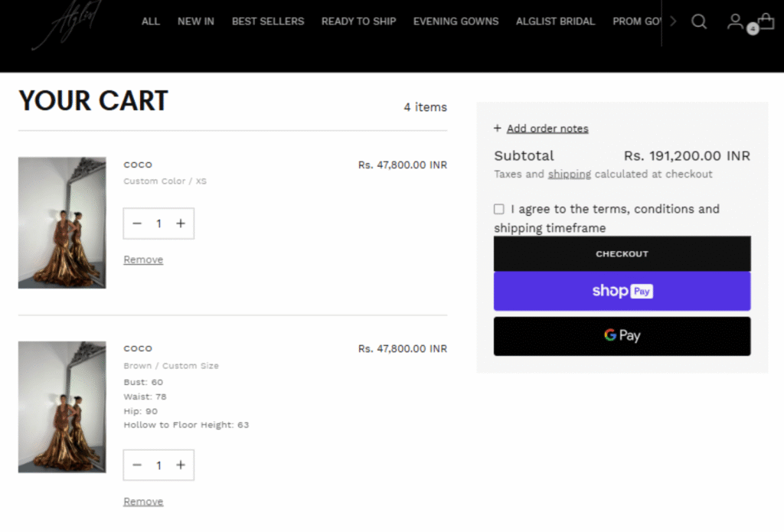The width and height of the screenshot is (784, 532).
Task: Open the search icon in header
Action: [698, 21]
